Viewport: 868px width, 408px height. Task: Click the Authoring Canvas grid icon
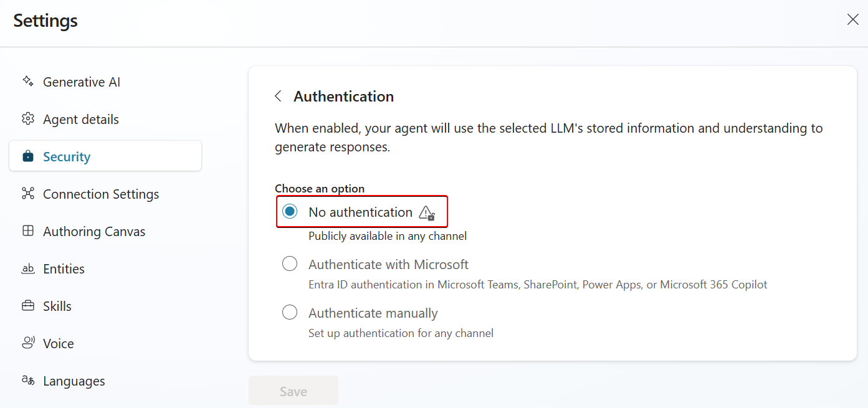[27, 231]
